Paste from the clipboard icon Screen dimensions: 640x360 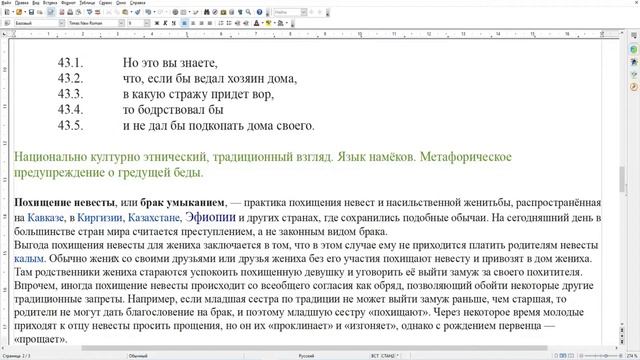[x=125, y=12]
